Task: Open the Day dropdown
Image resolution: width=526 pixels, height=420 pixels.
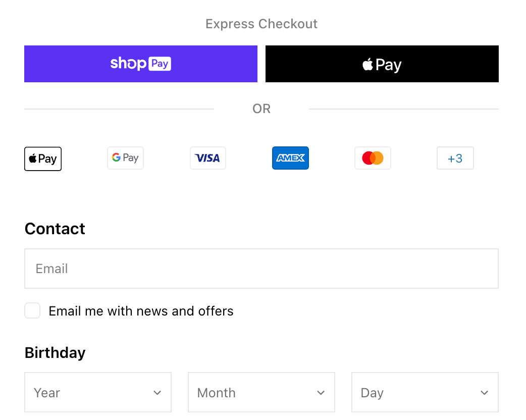Action: pos(425,392)
